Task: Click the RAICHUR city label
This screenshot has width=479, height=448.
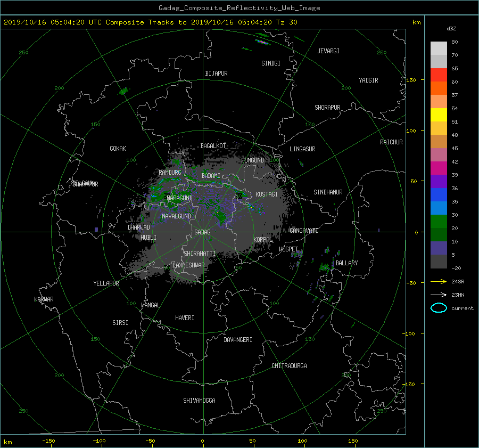Action: (x=391, y=142)
